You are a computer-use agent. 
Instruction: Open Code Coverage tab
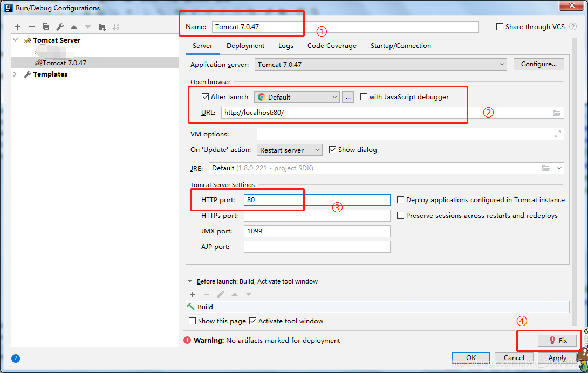[x=332, y=46]
